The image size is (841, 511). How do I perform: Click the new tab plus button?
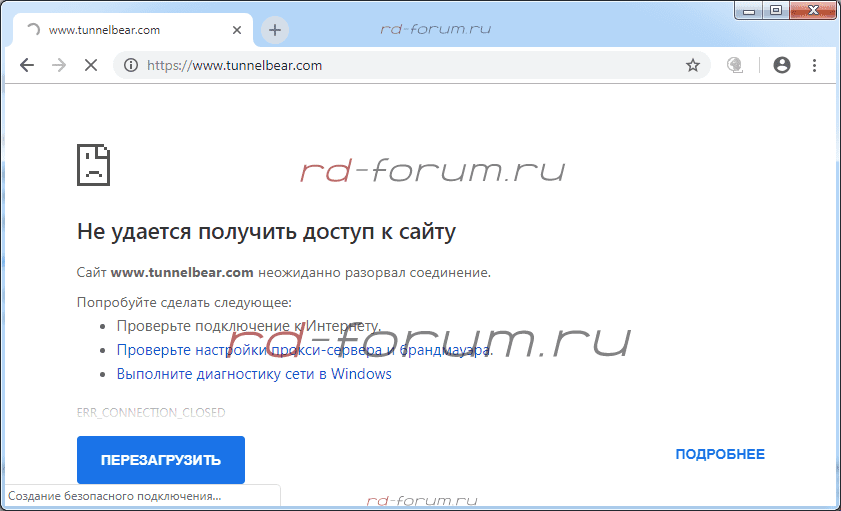[275, 30]
